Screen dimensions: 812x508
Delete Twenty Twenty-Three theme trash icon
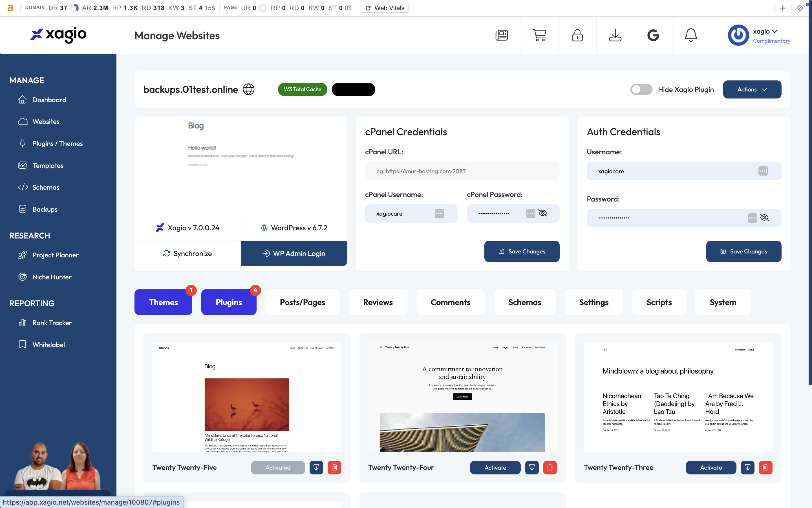click(766, 467)
